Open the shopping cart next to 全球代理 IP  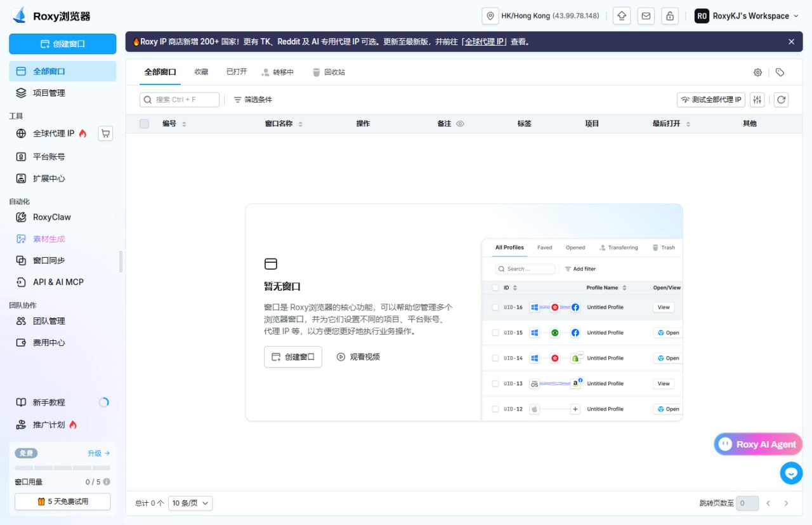105,133
